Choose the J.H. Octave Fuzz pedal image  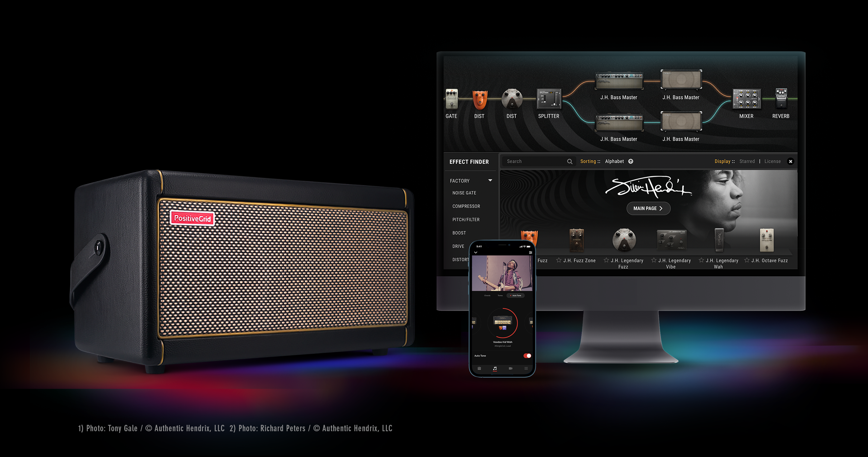coord(767,240)
